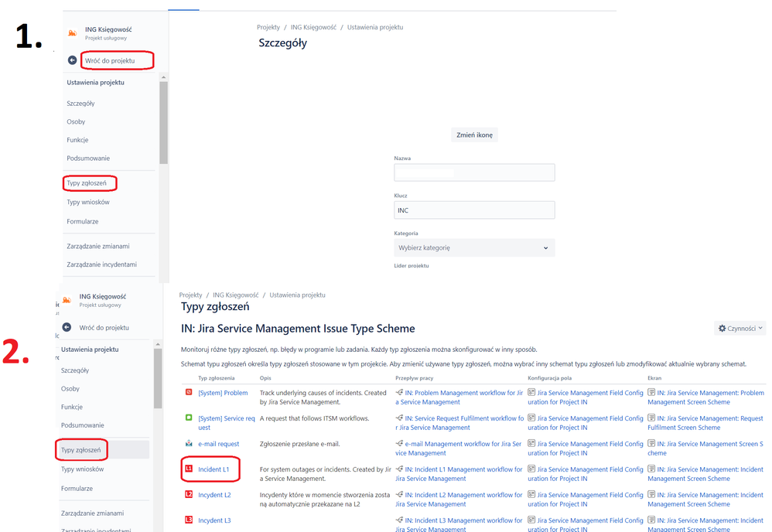
Task: Open Funkcje in top sidebar
Action: (78, 140)
